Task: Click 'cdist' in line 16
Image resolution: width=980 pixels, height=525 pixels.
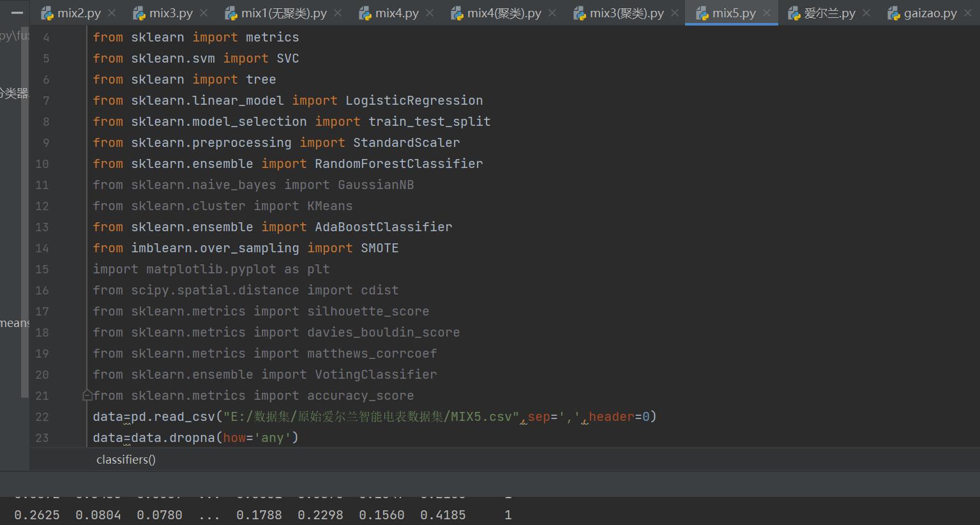Action: click(380, 290)
